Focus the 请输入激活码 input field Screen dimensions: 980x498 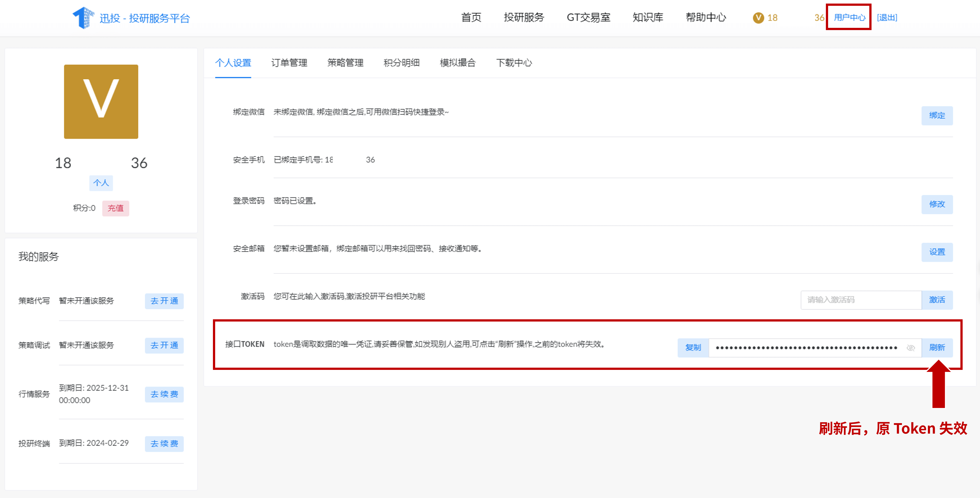coord(861,300)
